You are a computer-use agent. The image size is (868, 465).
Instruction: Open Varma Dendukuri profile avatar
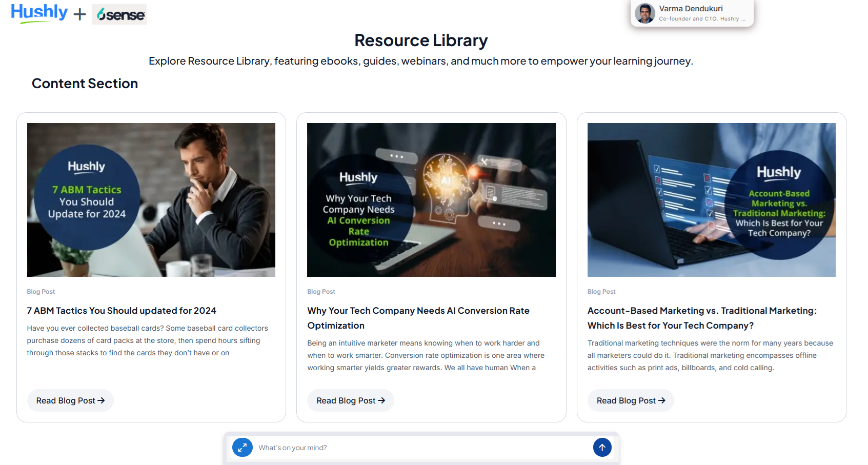click(644, 13)
